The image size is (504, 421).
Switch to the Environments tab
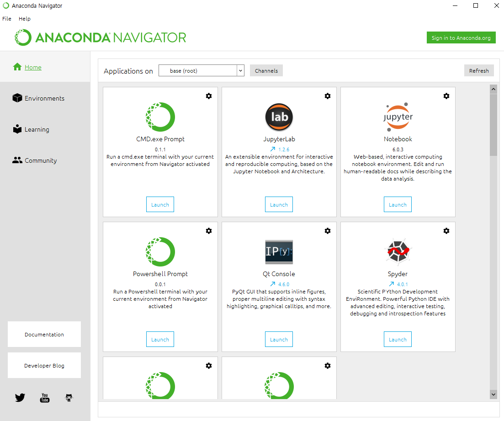coord(45,98)
